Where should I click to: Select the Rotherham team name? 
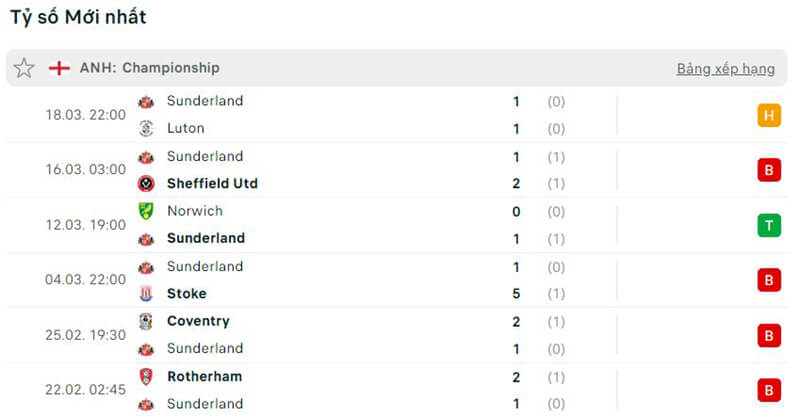coord(204,376)
